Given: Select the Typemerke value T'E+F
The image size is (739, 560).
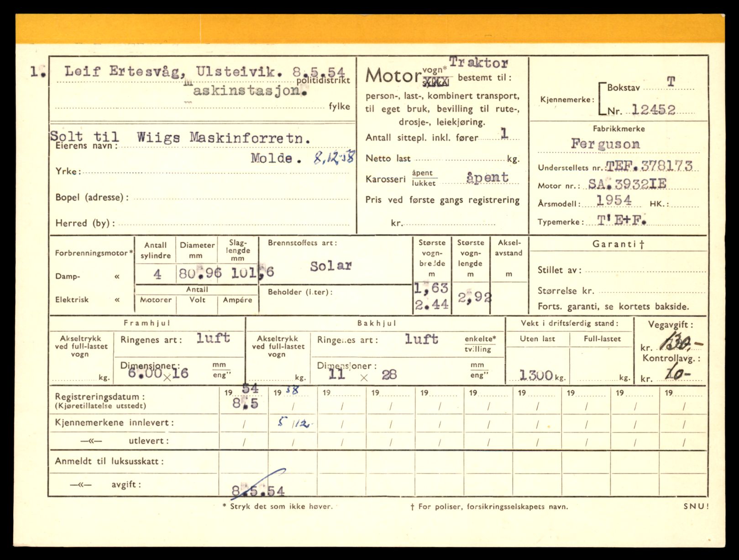Looking at the screenshot, I should (x=622, y=220).
